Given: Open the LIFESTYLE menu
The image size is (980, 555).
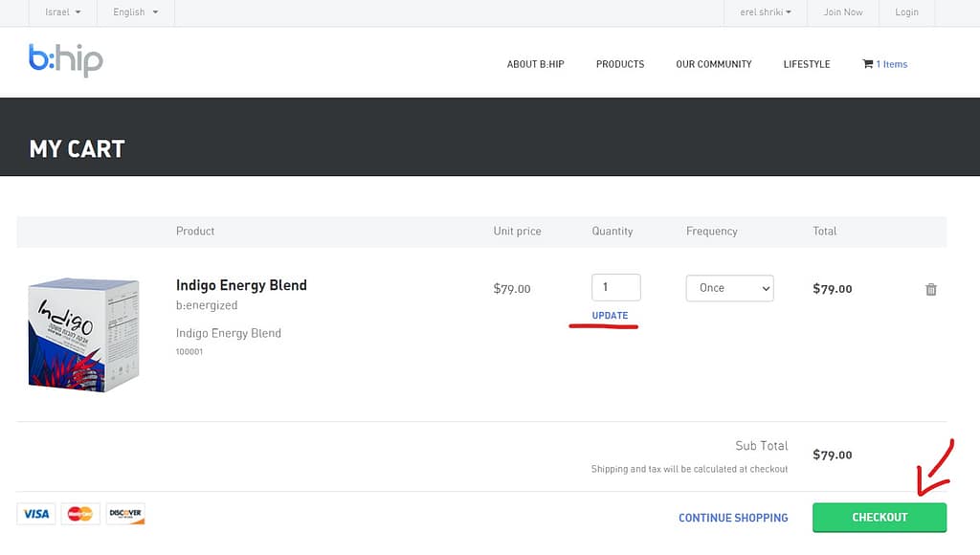Looking at the screenshot, I should [807, 64].
